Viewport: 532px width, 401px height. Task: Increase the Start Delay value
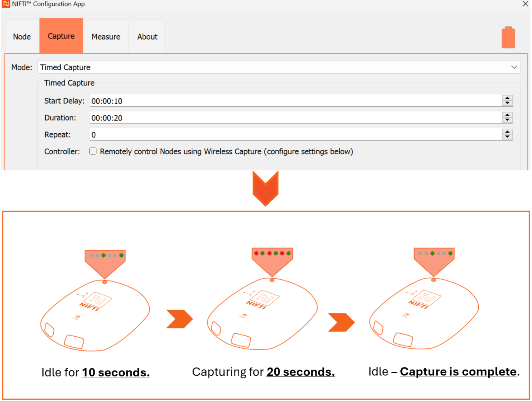[507, 98]
